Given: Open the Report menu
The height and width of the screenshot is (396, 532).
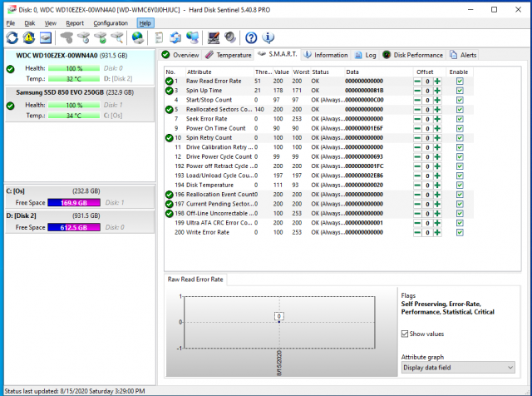Looking at the screenshot, I should (x=75, y=23).
